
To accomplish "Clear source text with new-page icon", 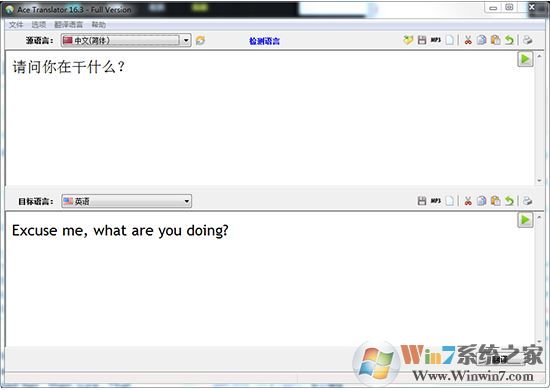I will click(x=449, y=40).
